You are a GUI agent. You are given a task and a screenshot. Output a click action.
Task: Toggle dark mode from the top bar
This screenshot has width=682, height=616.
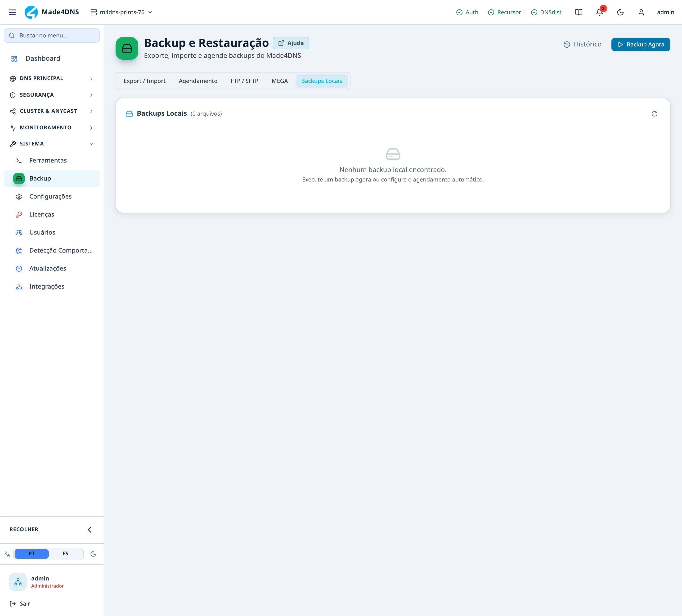(x=620, y=12)
